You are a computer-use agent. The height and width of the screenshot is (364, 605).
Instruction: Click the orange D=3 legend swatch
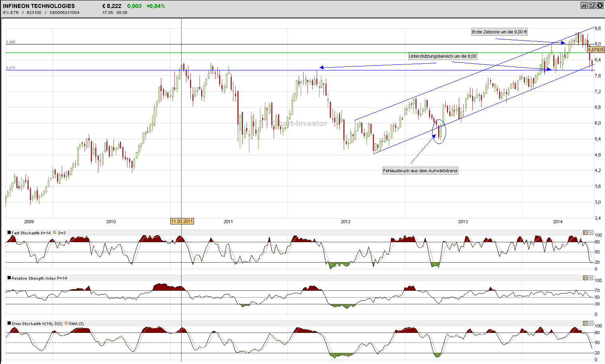click(x=55, y=232)
